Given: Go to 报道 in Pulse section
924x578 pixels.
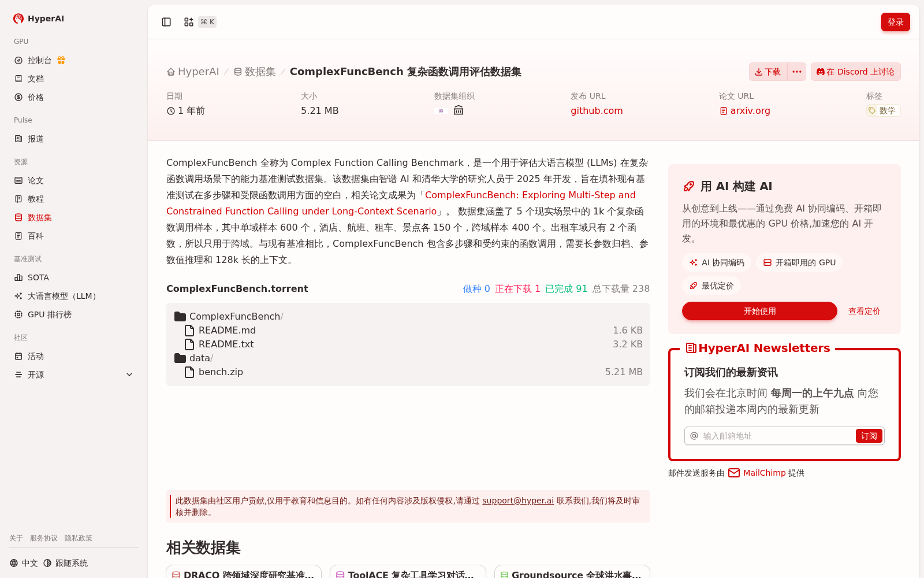Looking at the screenshot, I should tap(74, 139).
